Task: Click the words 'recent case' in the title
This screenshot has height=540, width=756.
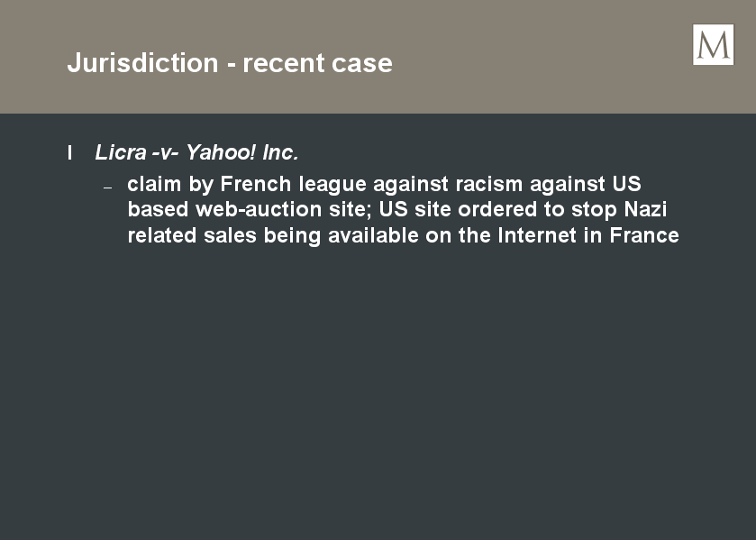Action: tap(317, 63)
